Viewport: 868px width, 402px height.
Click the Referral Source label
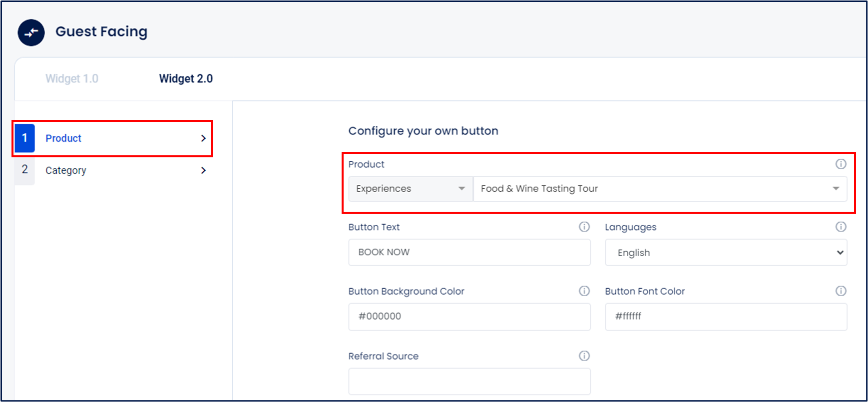tap(384, 356)
